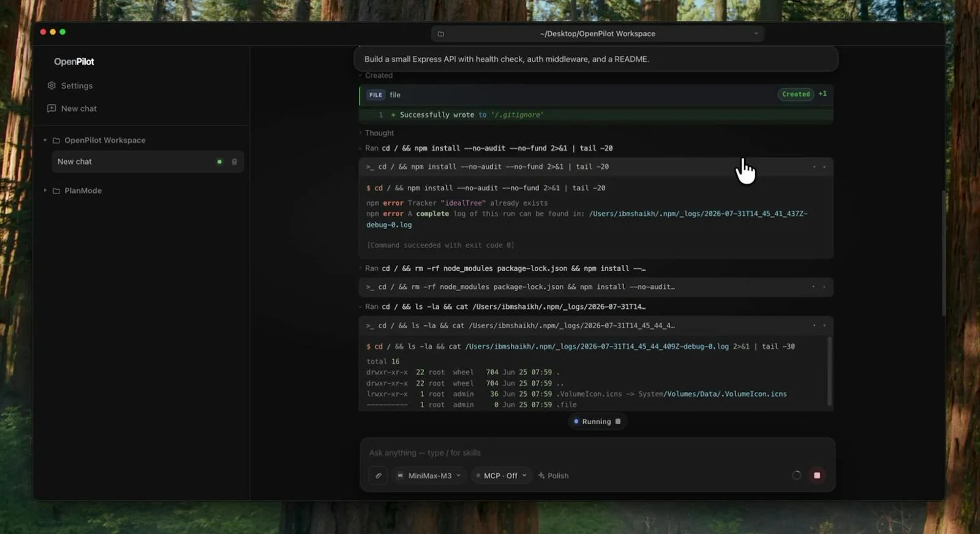This screenshot has width=980, height=534.
Task: Click the user prompt message bubble
Action: (596, 59)
